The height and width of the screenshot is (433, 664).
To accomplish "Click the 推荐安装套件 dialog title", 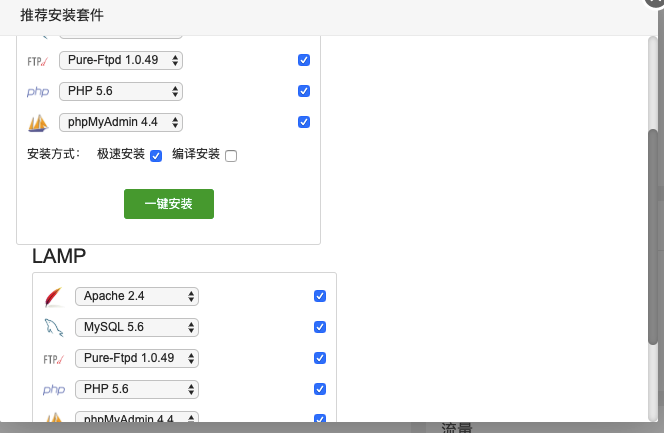I will click(x=62, y=16).
